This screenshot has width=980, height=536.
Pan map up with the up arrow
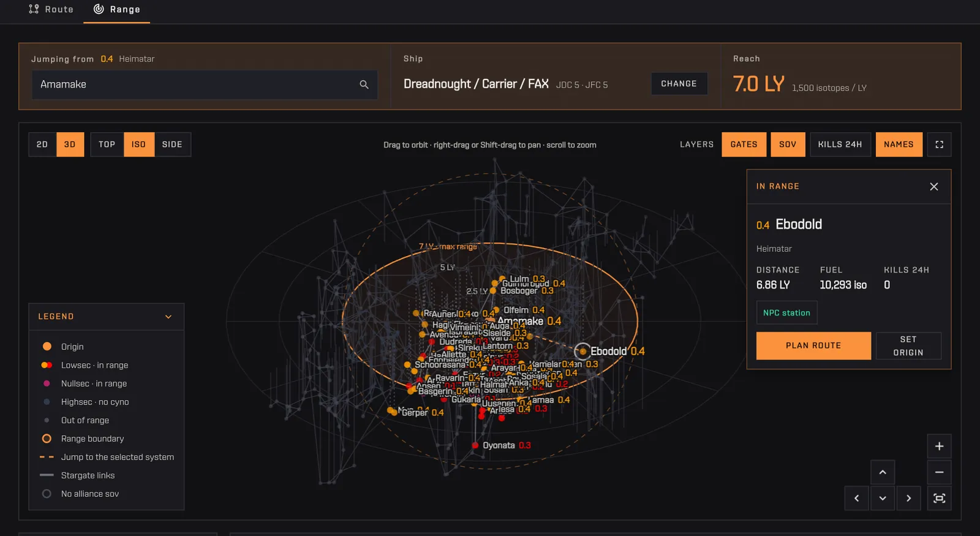[883, 472]
